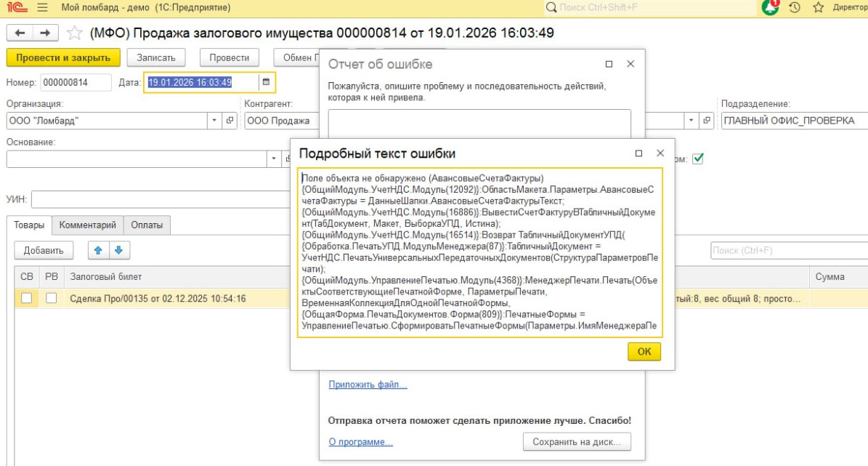
Task: Go forward with the right arrow
Action: click(45, 33)
